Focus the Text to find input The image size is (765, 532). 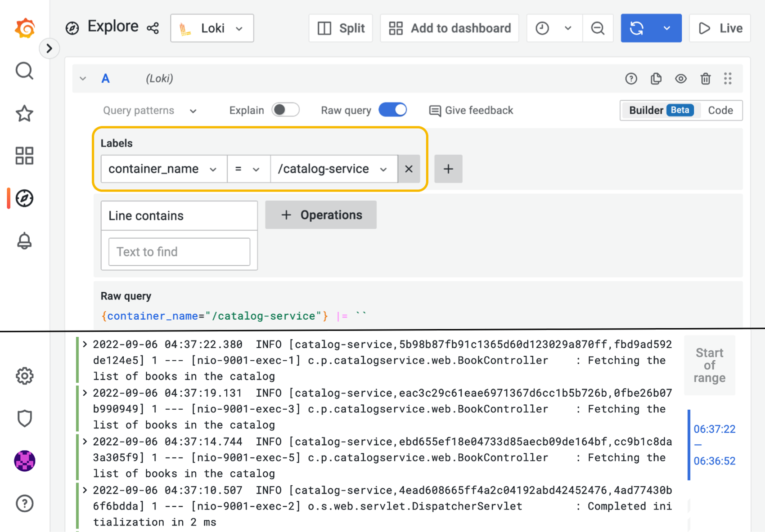pyautogui.click(x=179, y=252)
